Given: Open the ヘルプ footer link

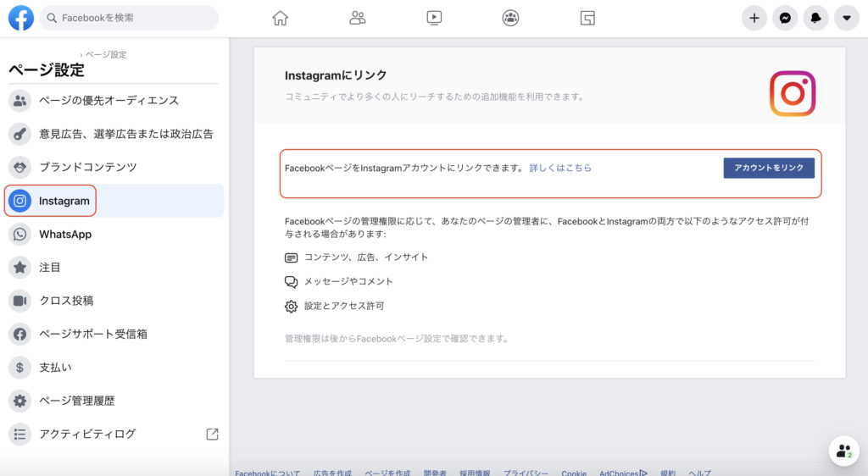Looking at the screenshot, I should (x=699, y=473).
